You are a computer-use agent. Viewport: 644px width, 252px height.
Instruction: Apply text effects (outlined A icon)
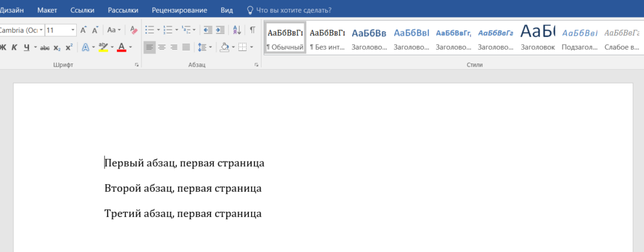pos(86,48)
